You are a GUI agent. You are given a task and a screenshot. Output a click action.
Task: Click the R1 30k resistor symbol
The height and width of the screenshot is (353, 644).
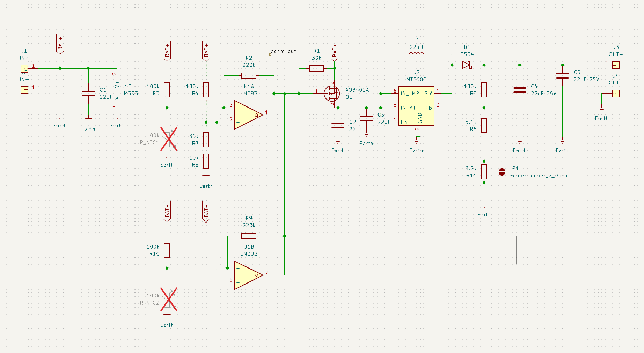coord(316,68)
